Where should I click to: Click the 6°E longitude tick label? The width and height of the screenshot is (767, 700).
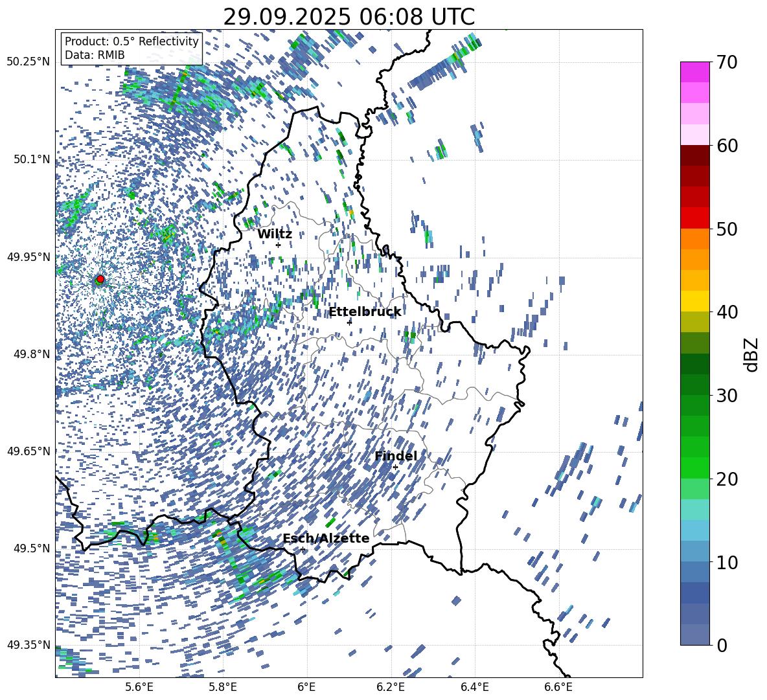point(306,687)
